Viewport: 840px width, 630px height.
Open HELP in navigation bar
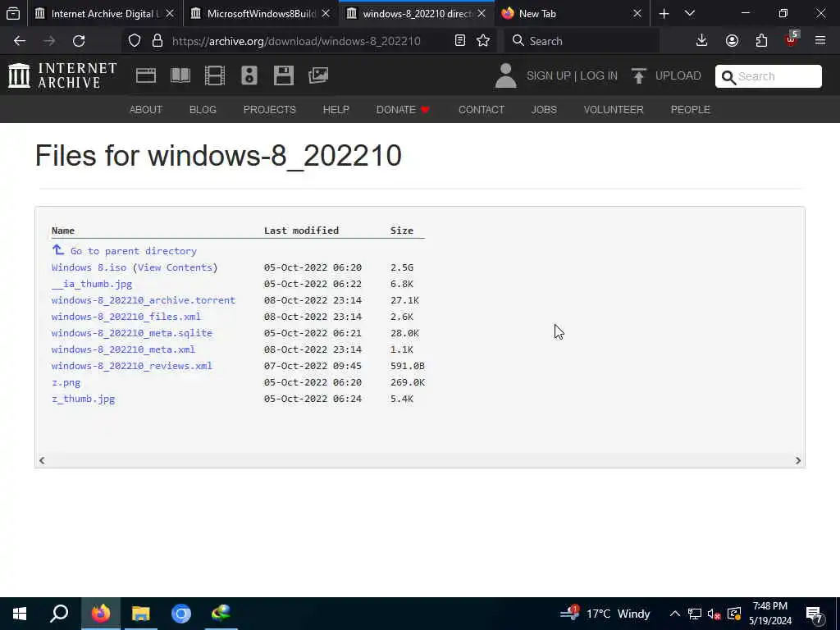coord(336,110)
